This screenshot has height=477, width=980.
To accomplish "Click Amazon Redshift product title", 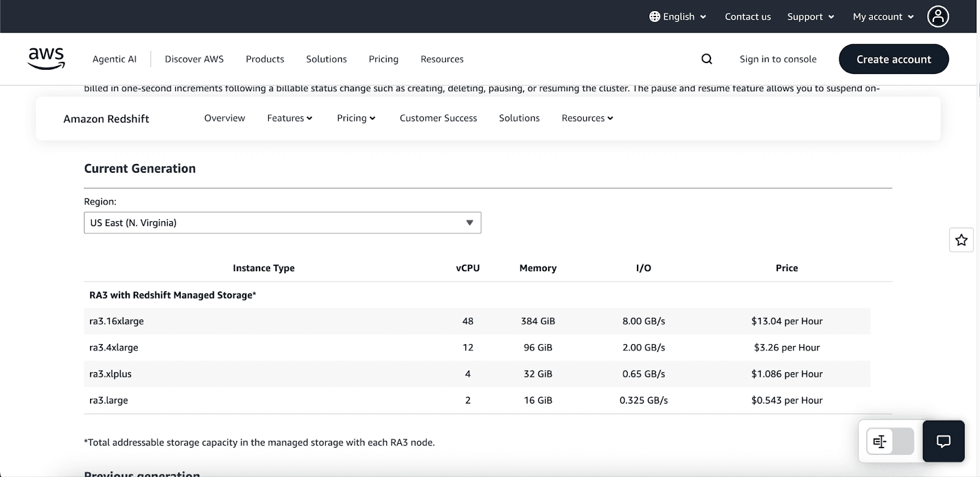I will click(106, 119).
